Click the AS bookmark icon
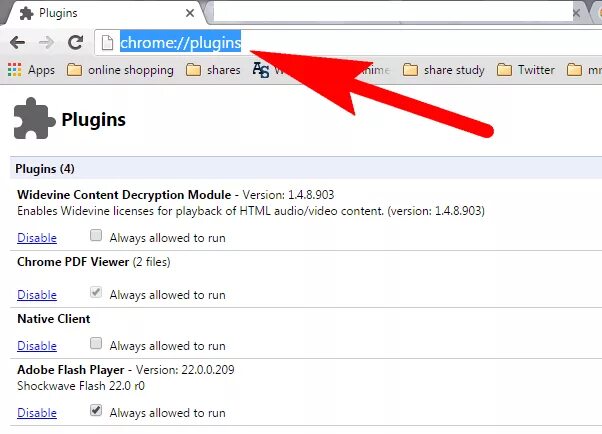Image resolution: width=602 pixels, height=434 pixels. pos(261,70)
